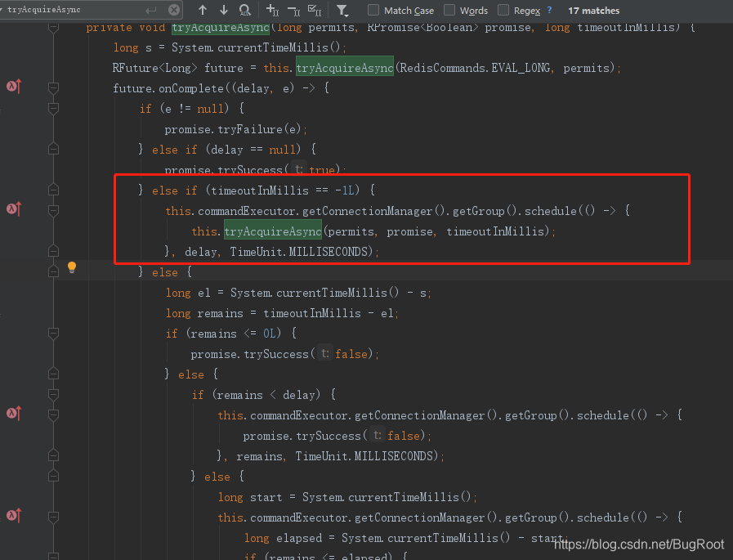Open the yellow lightbulb intention actions
This screenshot has height=560, width=733.
[72, 267]
